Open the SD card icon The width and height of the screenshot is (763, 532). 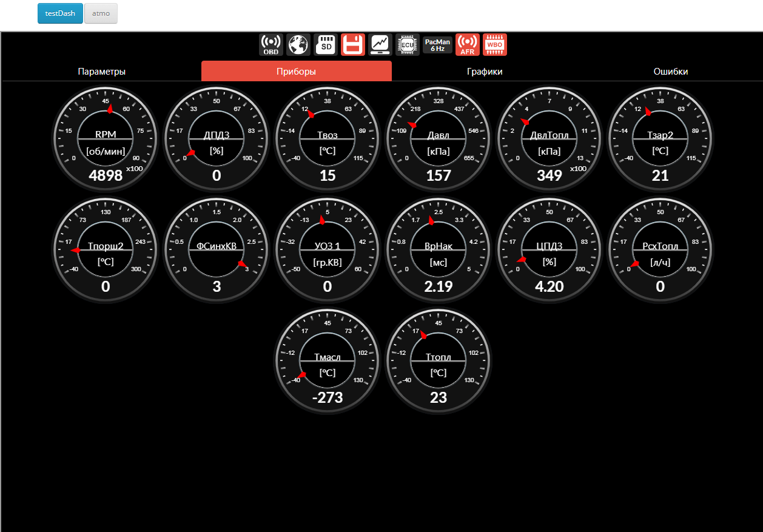click(326, 45)
